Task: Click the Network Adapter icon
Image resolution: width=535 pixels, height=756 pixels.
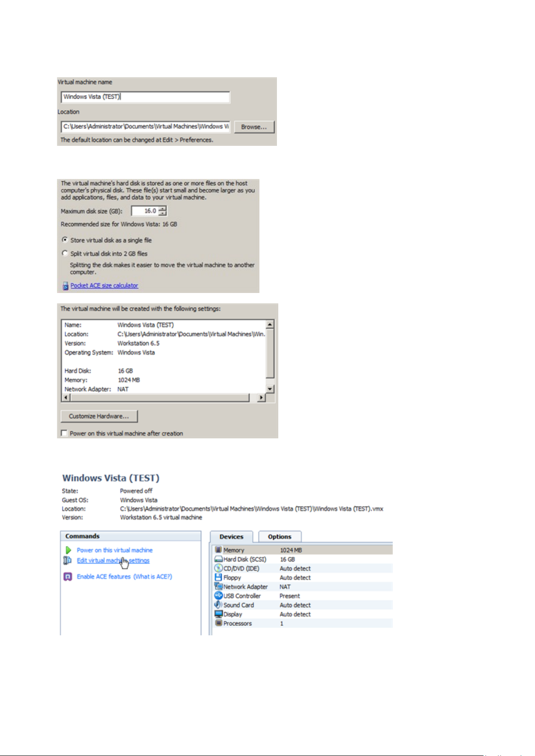Action: 219,586
